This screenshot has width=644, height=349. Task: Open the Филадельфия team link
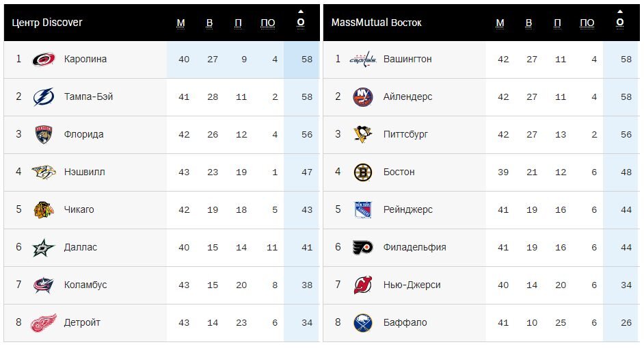pyautogui.click(x=414, y=248)
